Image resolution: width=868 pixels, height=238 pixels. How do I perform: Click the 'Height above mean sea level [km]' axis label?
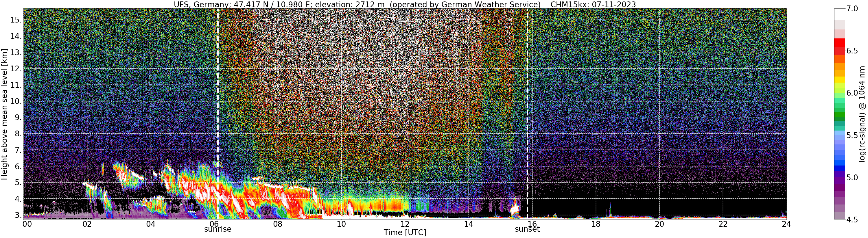click(x=4, y=114)
